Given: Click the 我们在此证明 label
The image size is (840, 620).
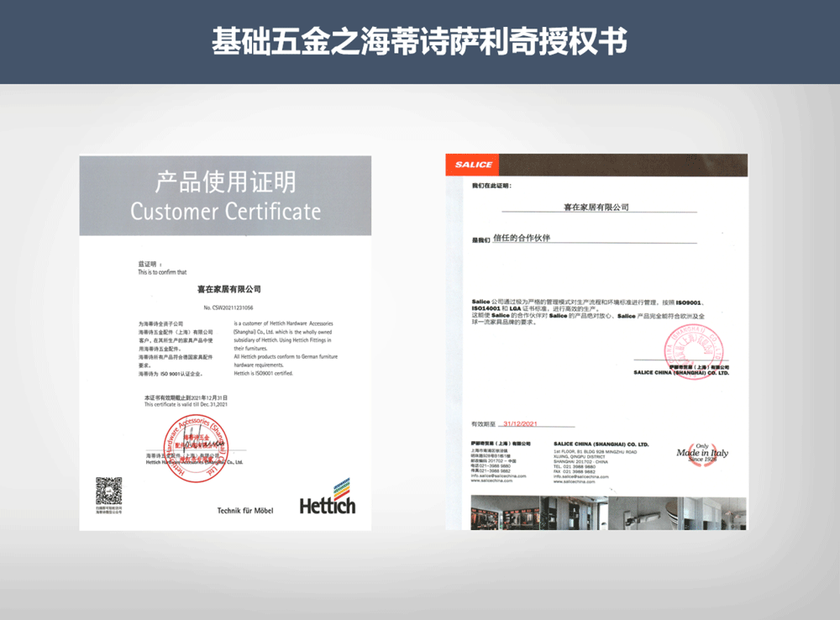Looking at the screenshot, I should (491, 186).
